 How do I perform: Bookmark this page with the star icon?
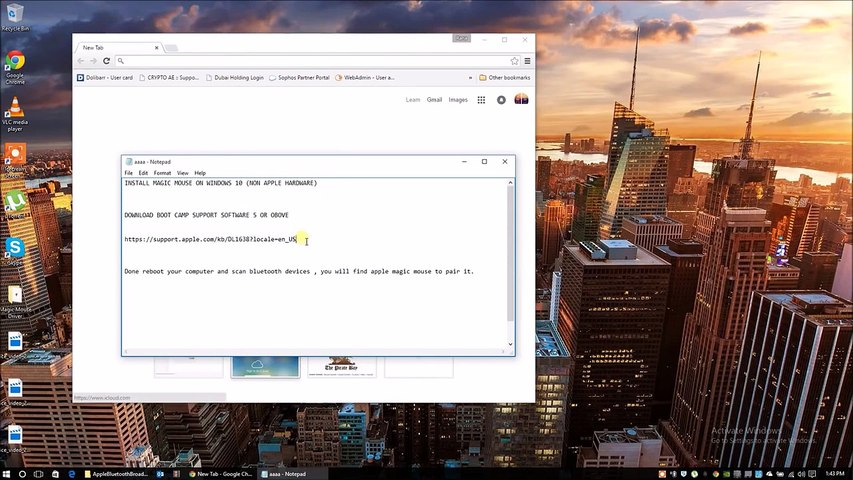(x=514, y=61)
